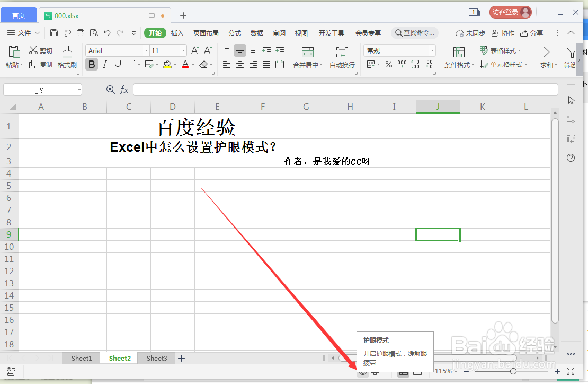588x384 pixels.
Task: Click the 访客登录 guest login button
Action: 510,12
